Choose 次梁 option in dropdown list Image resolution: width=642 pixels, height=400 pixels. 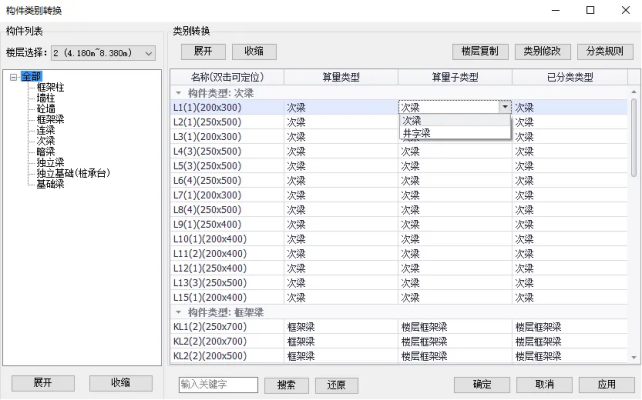coord(412,120)
